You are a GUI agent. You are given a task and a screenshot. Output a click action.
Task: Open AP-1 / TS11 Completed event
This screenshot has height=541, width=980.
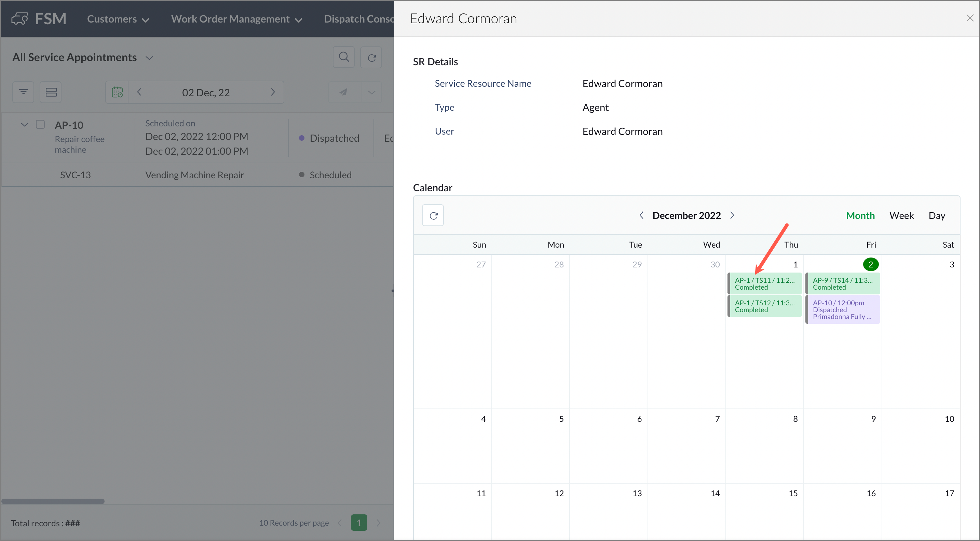tap(765, 283)
